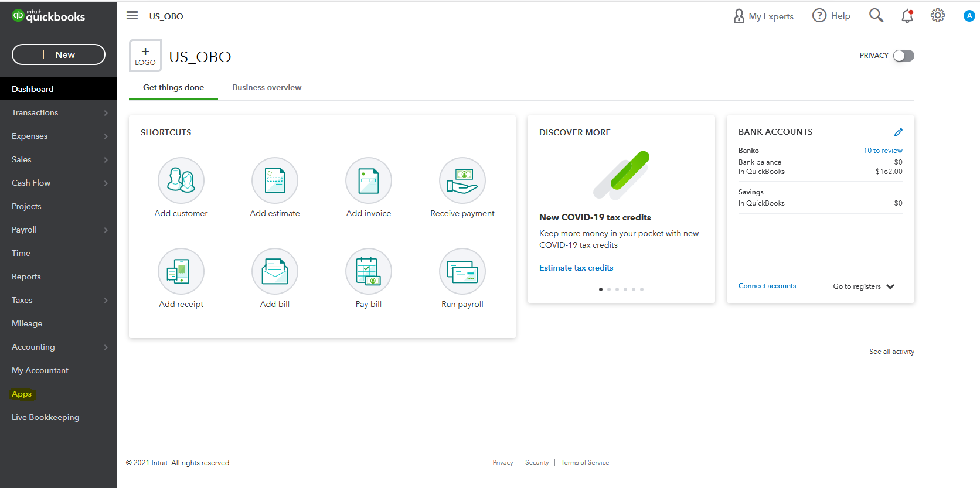Screen dimensions: 980x488
Task: Open Time in the sidebar
Action: click(59, 253)
